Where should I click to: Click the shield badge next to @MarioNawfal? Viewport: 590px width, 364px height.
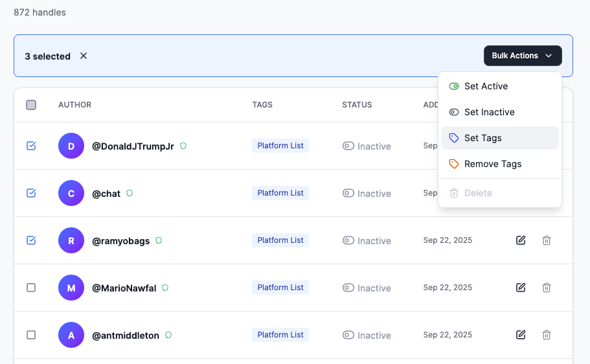click(x=165, y=288)
